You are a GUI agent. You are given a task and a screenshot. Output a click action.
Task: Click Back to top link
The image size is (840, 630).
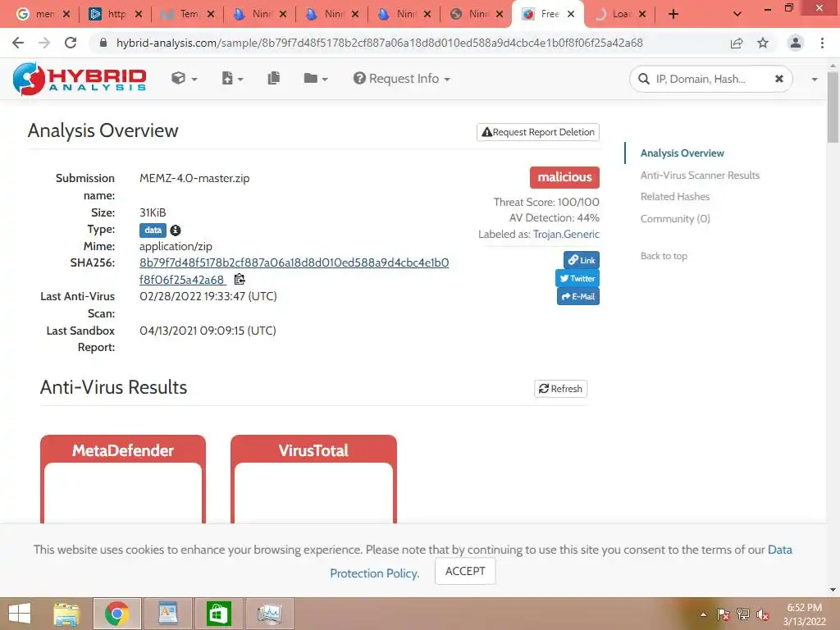coord(664,256)
